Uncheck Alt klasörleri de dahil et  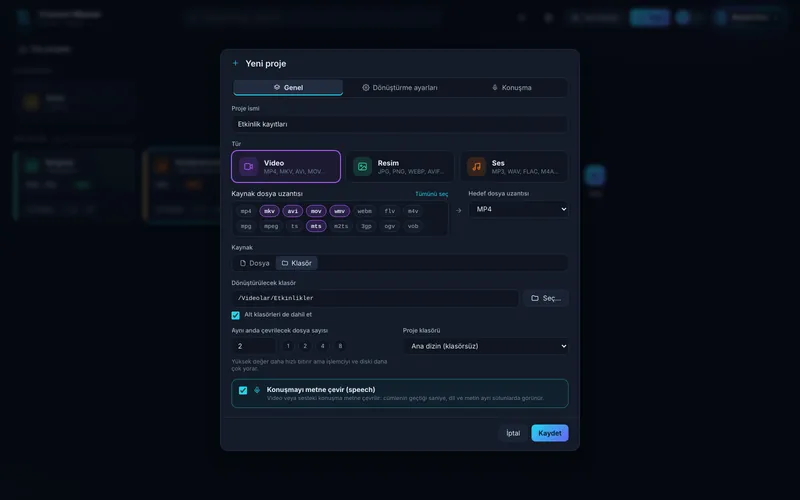[235, 315]
